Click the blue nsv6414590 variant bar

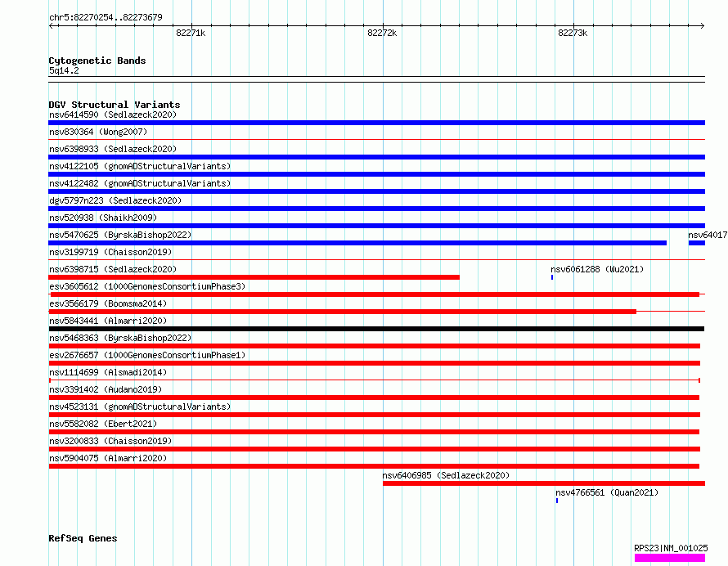point(376,123)
